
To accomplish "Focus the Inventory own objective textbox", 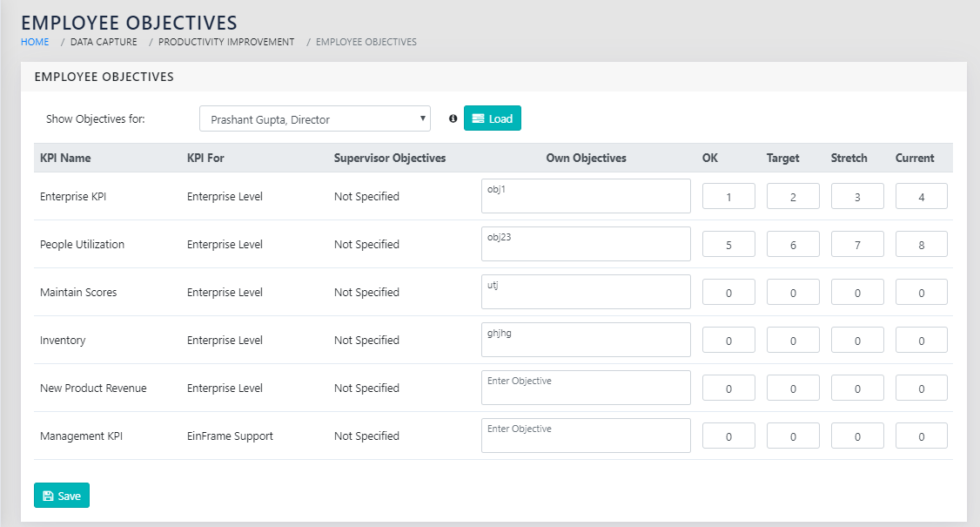I will click(x=586, y=340).
